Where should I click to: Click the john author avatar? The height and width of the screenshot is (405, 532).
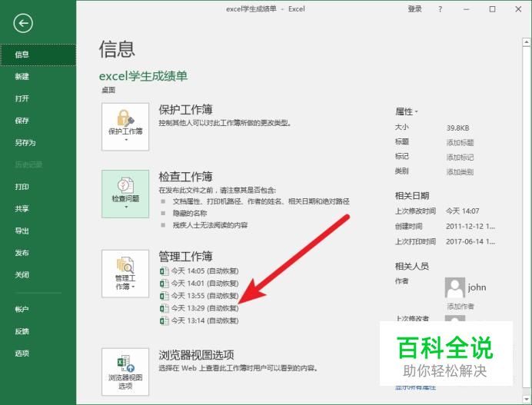coord(455,287)
